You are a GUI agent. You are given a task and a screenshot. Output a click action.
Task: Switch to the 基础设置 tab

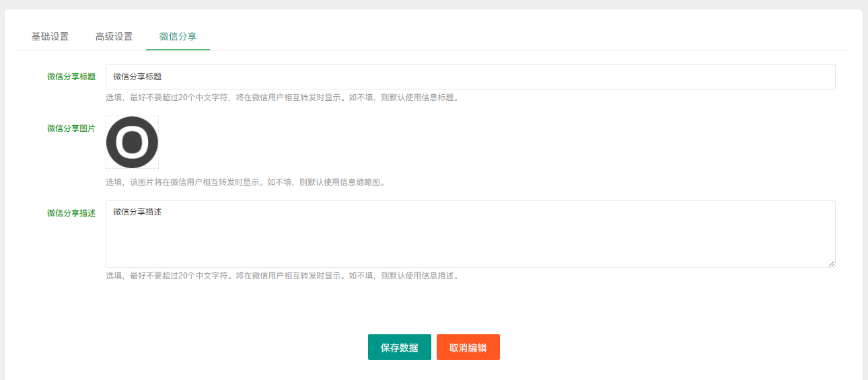pyautogui.click(x=50, y=36)
